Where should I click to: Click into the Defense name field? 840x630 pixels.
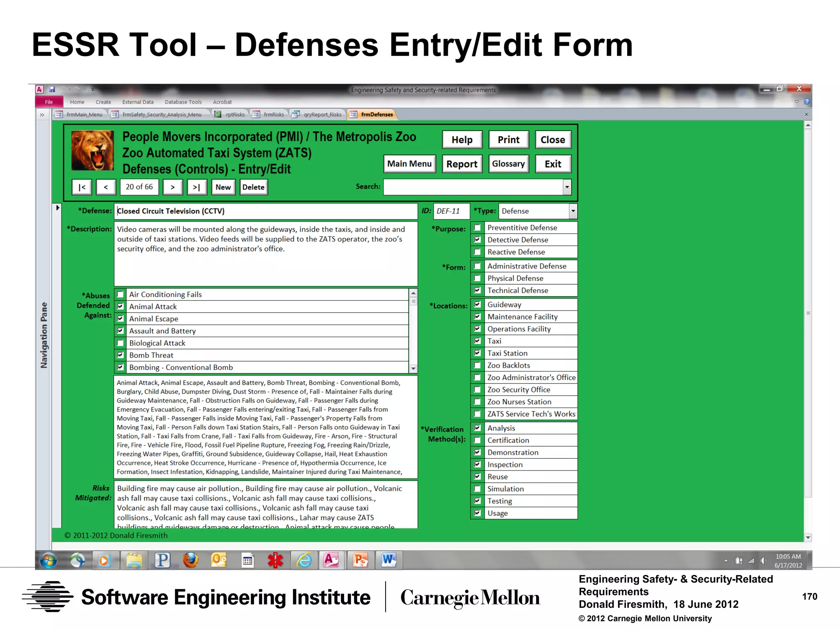click(266, 211)
